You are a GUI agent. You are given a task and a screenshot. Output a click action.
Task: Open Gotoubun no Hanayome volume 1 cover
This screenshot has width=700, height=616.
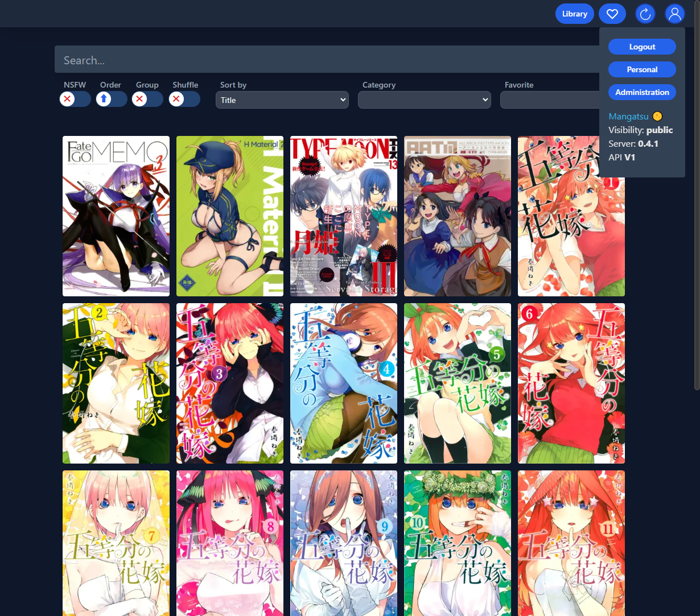click(571, 216)
